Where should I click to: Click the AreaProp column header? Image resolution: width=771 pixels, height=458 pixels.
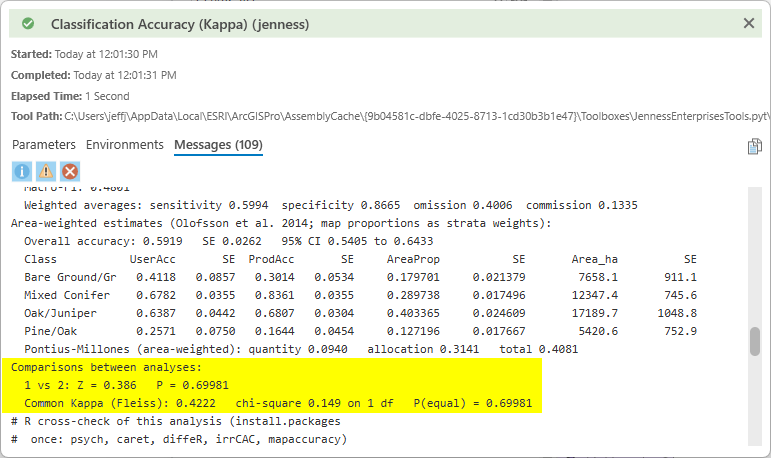[413, 259]
